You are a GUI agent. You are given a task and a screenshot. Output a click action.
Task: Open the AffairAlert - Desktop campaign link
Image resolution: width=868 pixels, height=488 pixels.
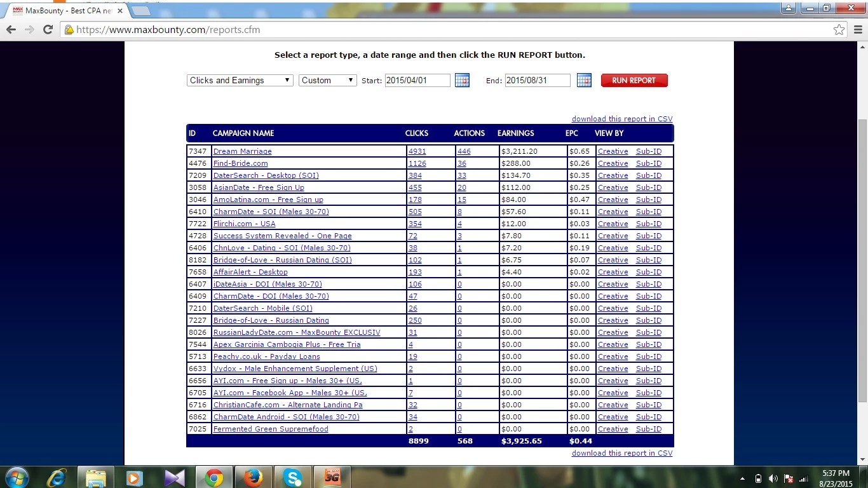click(x=250, y=272)
